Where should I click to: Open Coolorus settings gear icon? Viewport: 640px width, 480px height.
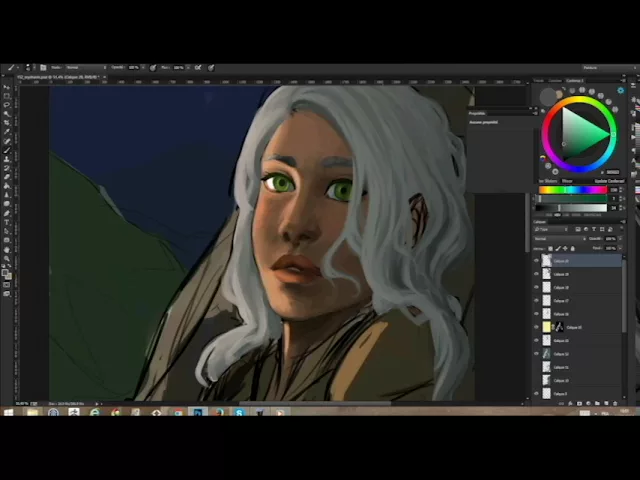point(621,91)
